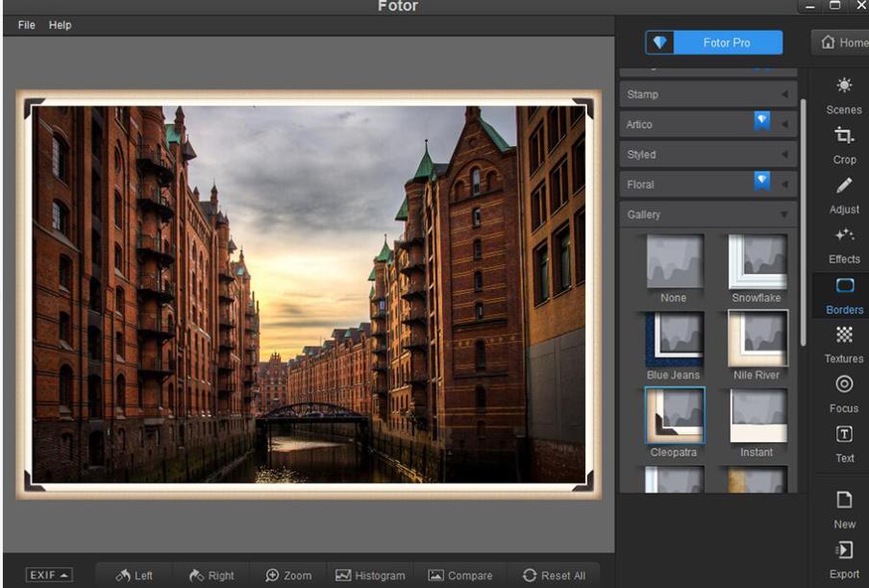The height and width of the screenshot is (588, 869).
Task: Click the borders panel scrollbar
Action: [x=803, y=222]
